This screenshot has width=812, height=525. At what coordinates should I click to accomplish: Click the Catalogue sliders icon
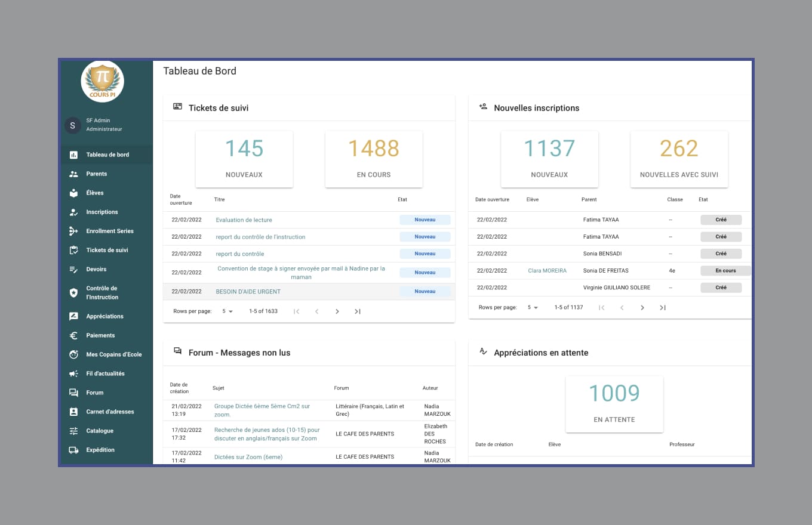point(73,431)
